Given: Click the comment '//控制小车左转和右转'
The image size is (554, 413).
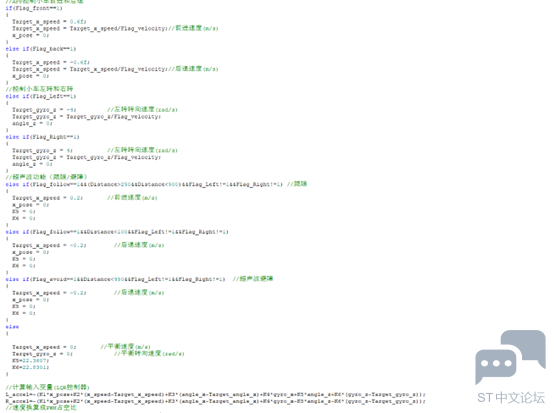Looking at the screenshot, I should tap(40, 89).
